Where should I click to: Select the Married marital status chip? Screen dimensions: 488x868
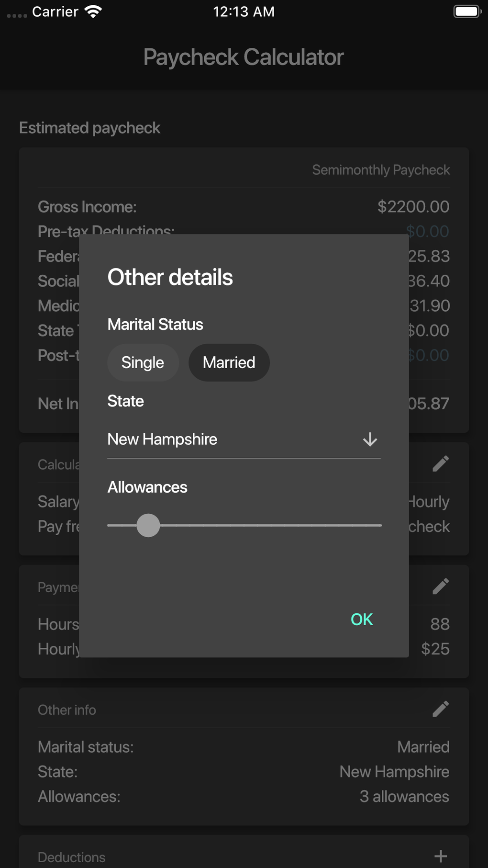[229, 362]
